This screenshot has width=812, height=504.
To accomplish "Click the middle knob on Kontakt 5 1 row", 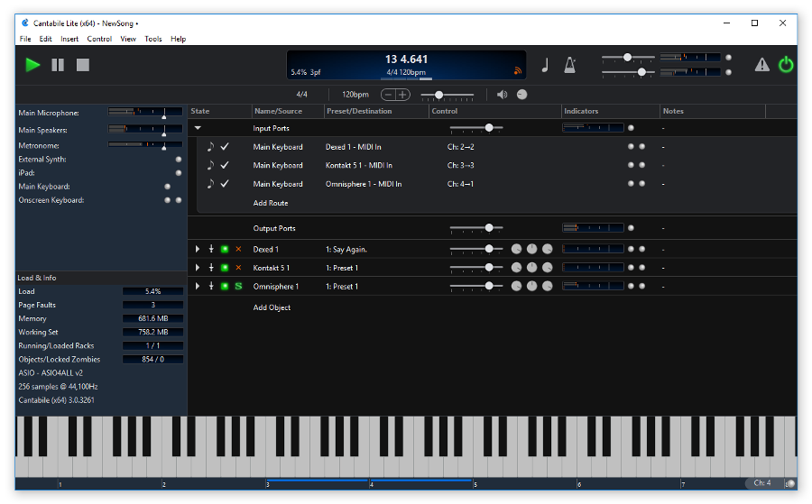I will [x=531, y=268].
